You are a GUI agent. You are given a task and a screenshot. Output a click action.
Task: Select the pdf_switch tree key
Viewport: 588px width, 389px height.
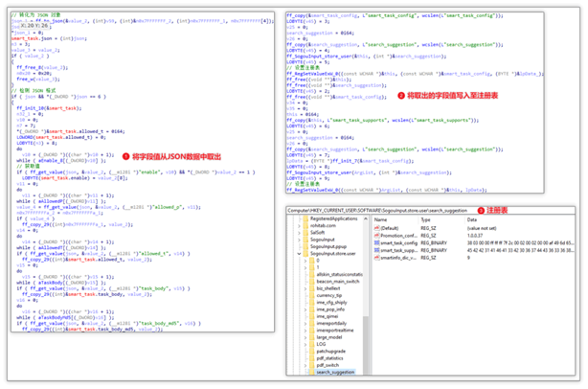click(x=328, y=365)
